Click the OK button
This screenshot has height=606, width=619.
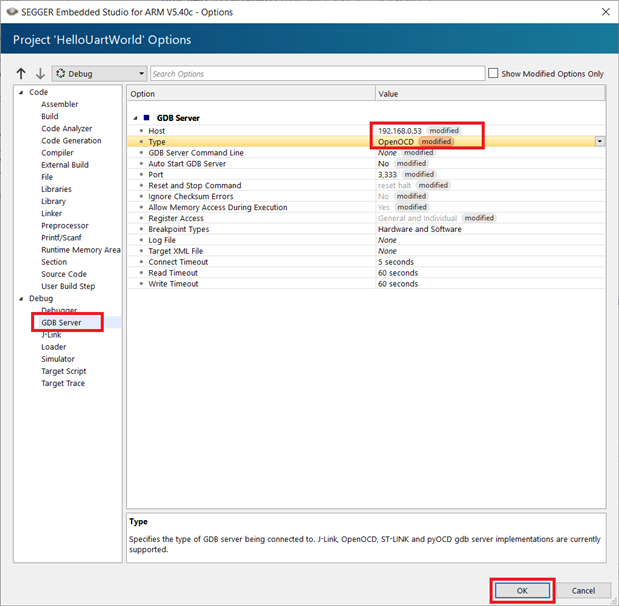[x=522, y=591]
